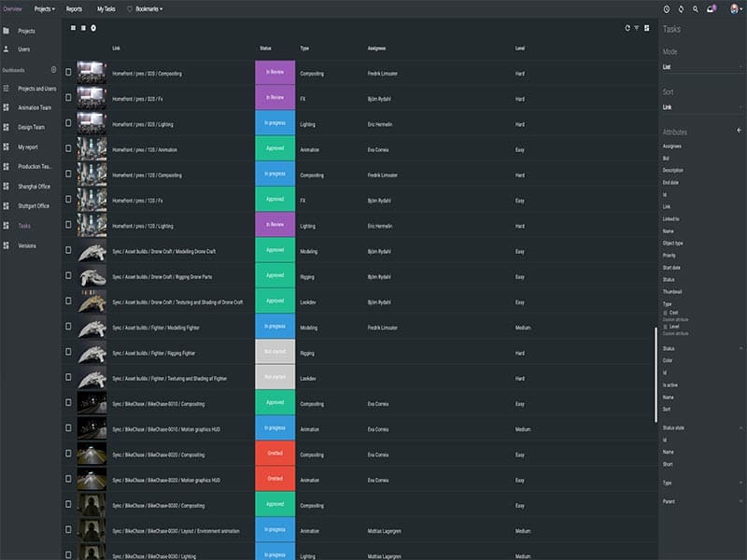Open the Drone Craft Rigging task thumbnail
The width and height of the screenshot is (747, 560).
(x=92, y=277)
